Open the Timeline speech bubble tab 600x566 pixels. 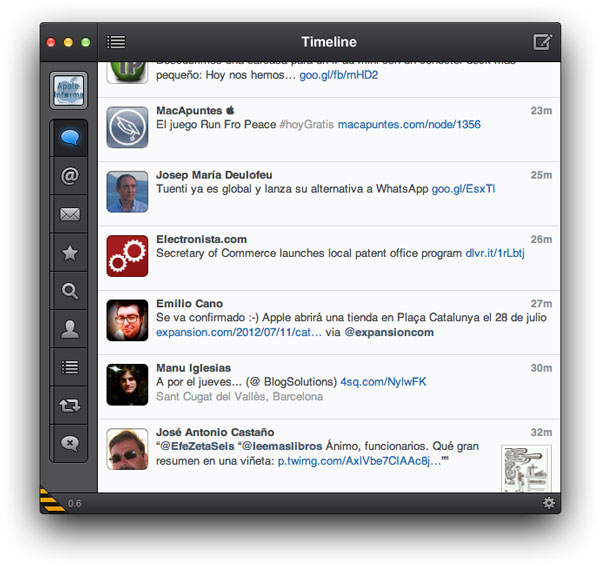tap(70, 137)
